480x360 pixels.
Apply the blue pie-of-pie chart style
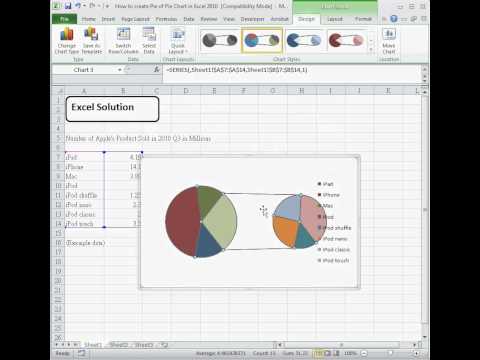(303, 40)
